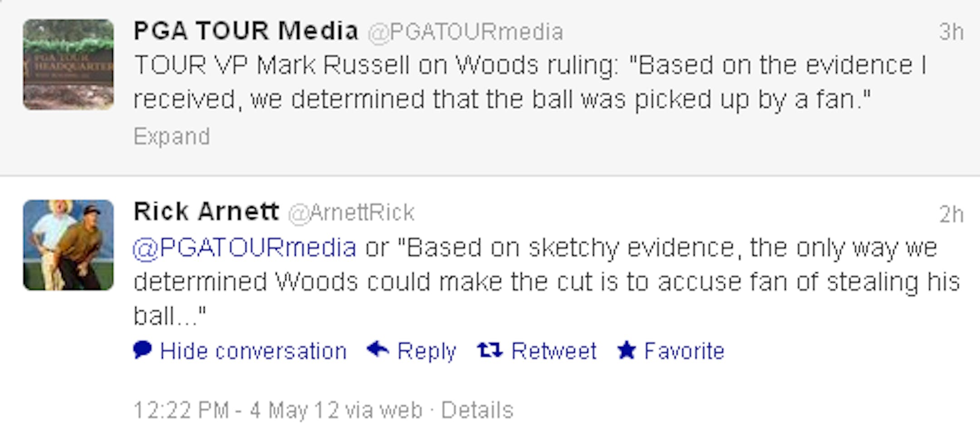The image size is (980, 441).
Task: Click the 2h timestamp on Rick's tweet
Action: [x=951, y=214]
